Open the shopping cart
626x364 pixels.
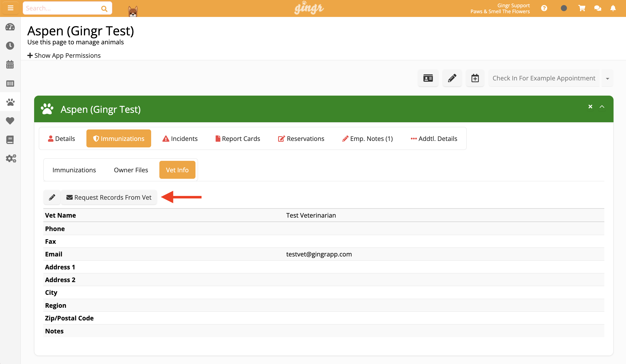[582, 8]
